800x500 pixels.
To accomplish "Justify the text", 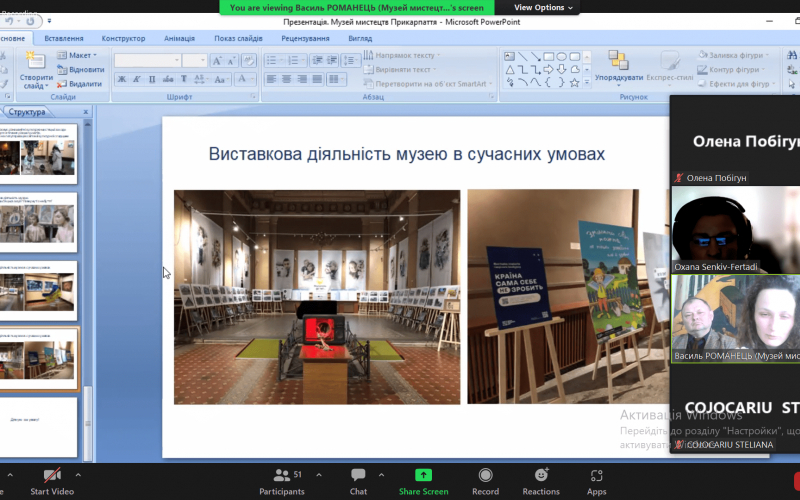I will [x=317, y=79].
